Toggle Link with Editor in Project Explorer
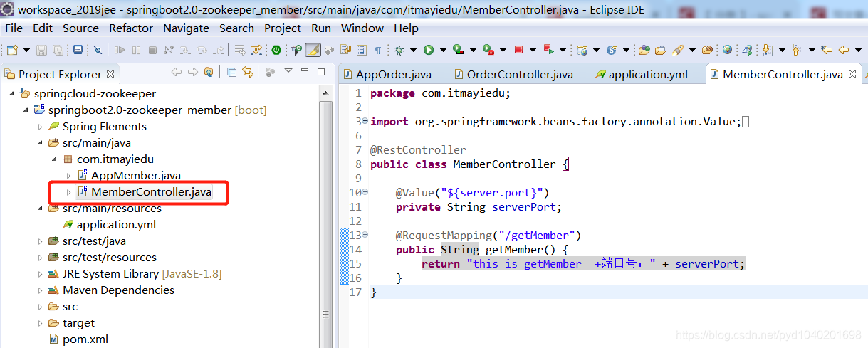 248,72
